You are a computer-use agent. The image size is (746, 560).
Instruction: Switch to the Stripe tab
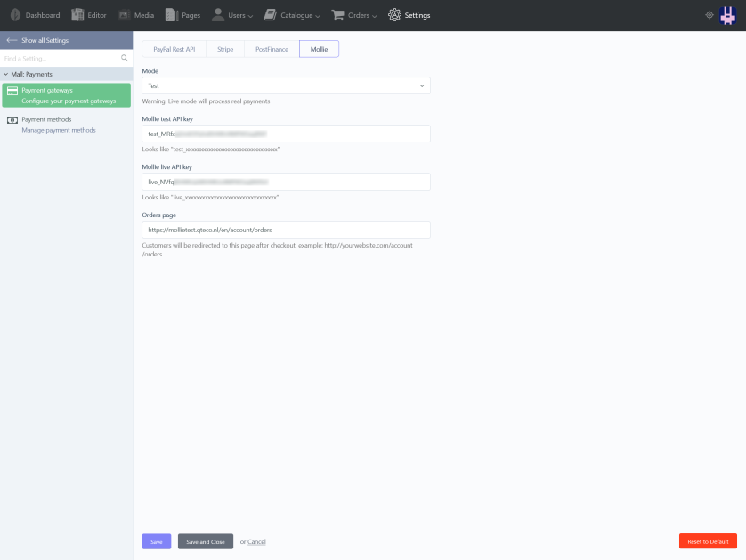pos(225,49)
